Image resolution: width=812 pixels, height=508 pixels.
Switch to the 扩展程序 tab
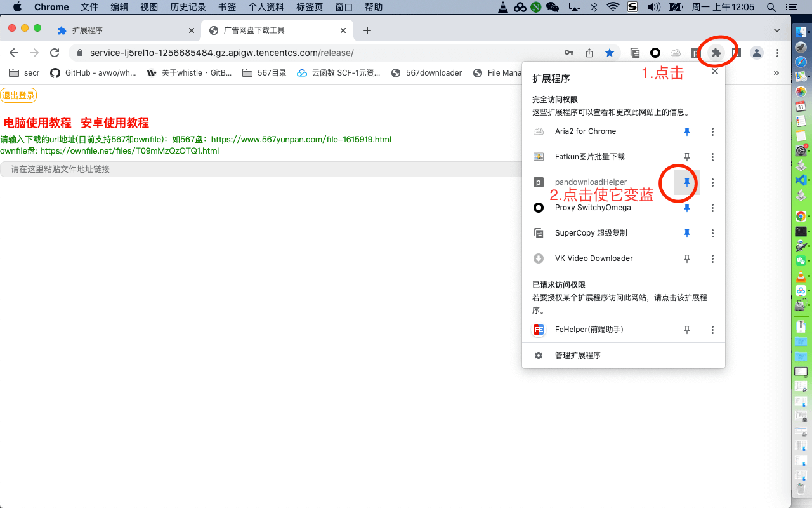[124, 30]
